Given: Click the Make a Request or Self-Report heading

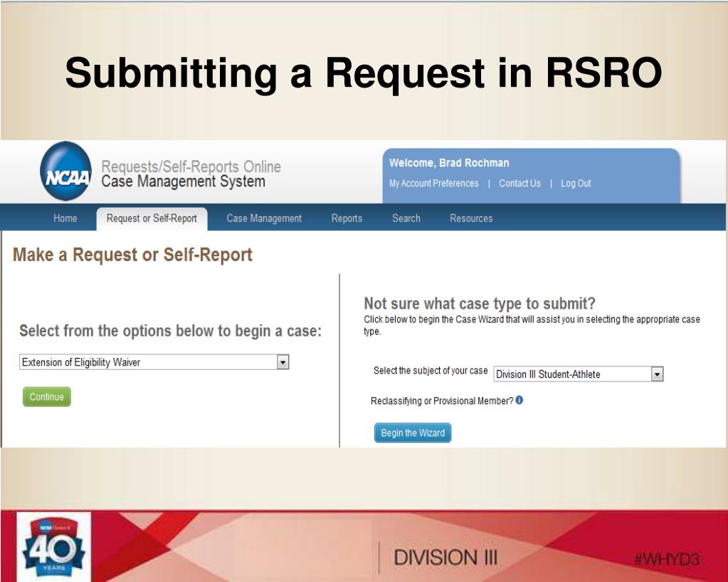Looking at the screenshot, I should (133, 255).
